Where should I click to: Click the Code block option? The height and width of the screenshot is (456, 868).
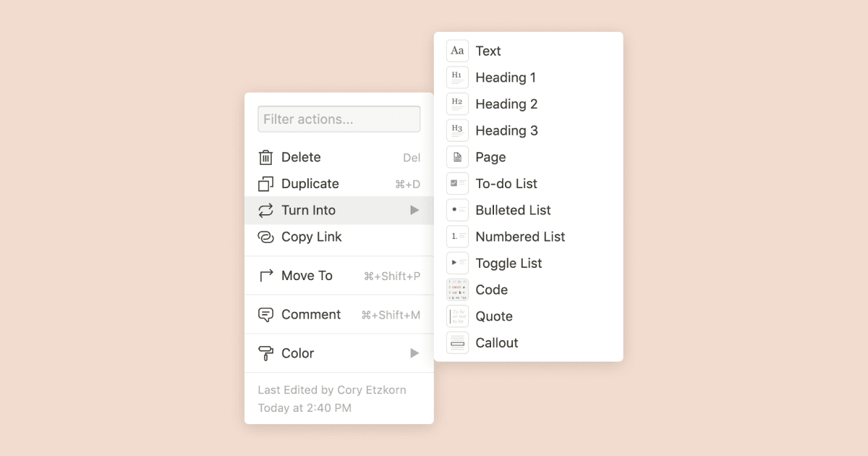point(492,290)
